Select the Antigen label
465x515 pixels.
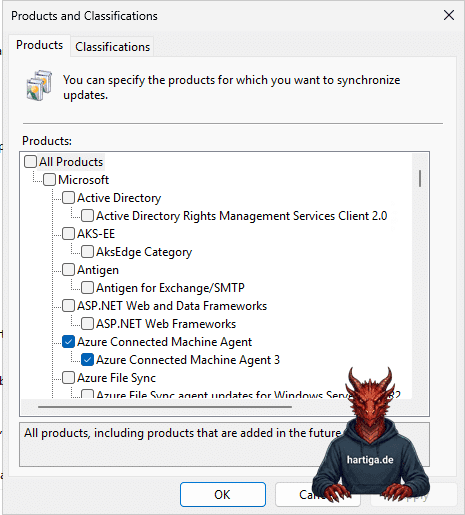point(98,270)
